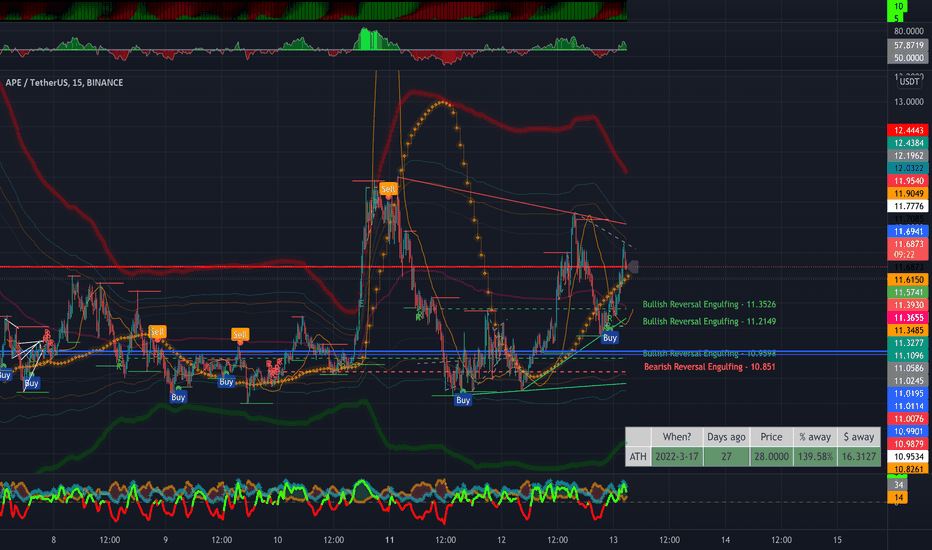
Task: Click the 27 days ago cell
Action: click(x=726, y=457)
